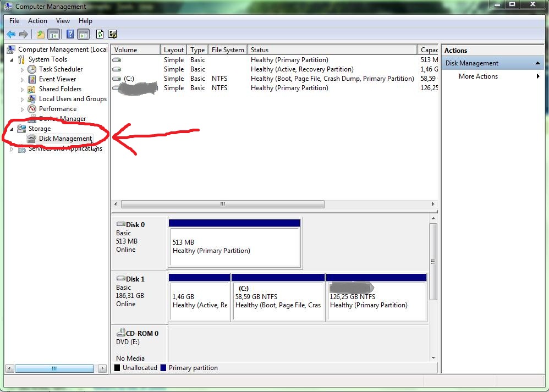The width and height of the screenshot is (549, 392).
Task: Open the File menu
Action: [x=14, y=21]
